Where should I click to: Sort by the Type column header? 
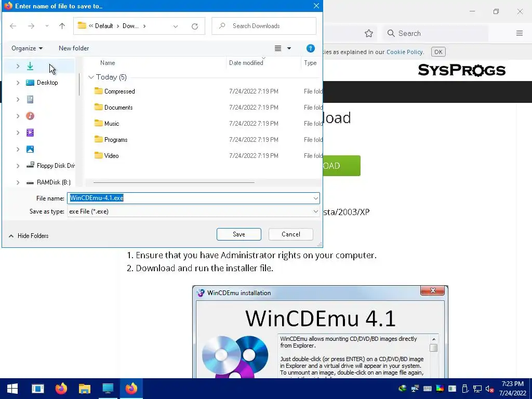pos(311,63)
